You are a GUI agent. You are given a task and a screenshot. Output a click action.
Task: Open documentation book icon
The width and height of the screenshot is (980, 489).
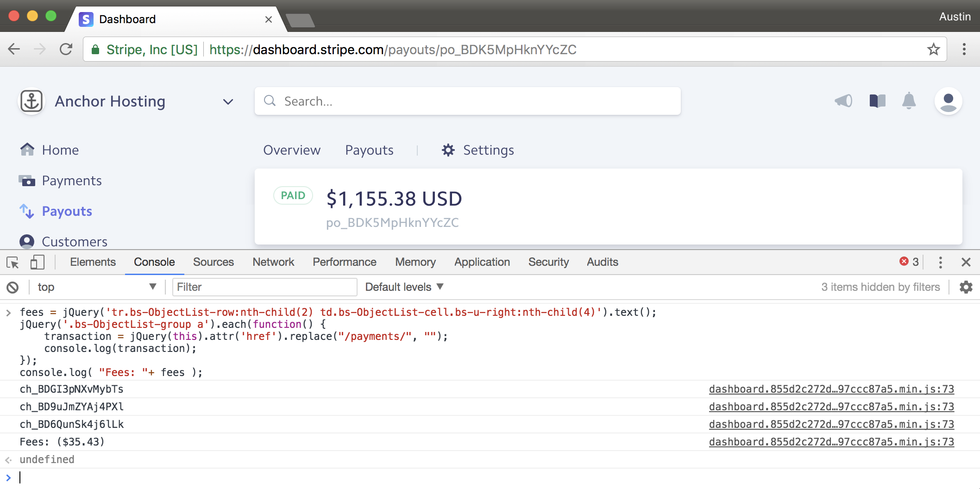(x=877, y=100)
